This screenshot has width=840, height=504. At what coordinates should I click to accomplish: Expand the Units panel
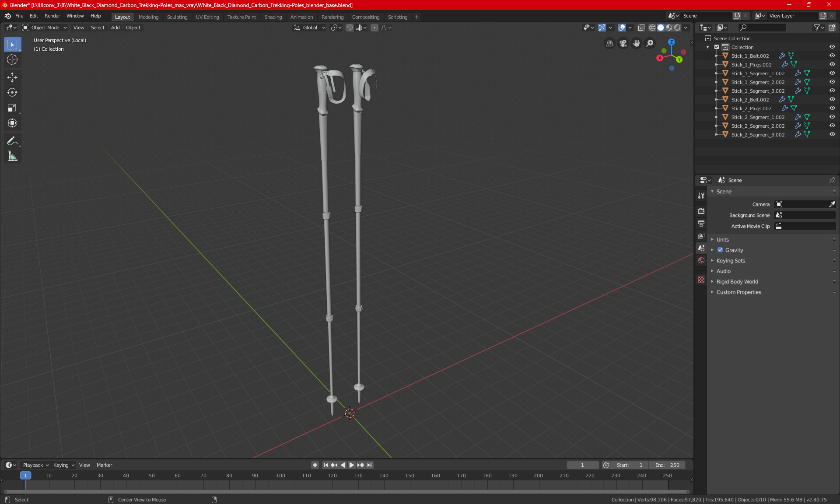point(722,240)
